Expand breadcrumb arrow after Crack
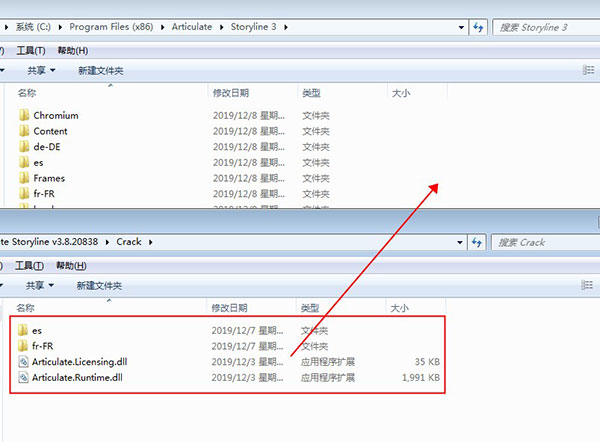Viewport: 600px width, 442px height. (x=151, y=242)
